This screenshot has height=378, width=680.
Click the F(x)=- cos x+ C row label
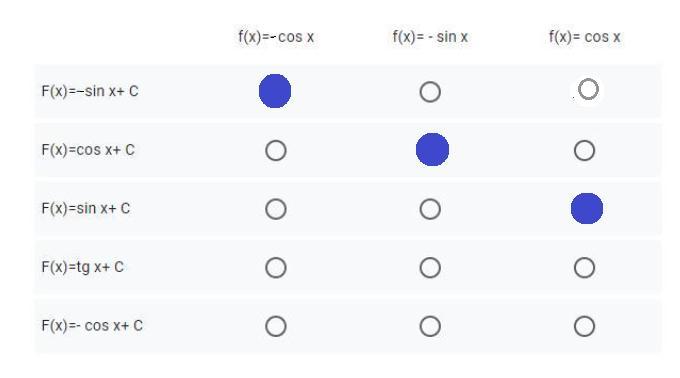pos(92,326)
